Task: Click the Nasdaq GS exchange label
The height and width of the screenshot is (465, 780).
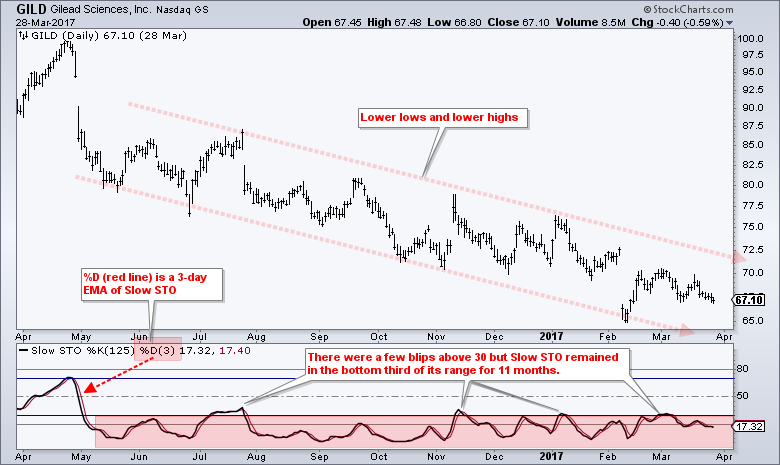Action: coord(182,9)
